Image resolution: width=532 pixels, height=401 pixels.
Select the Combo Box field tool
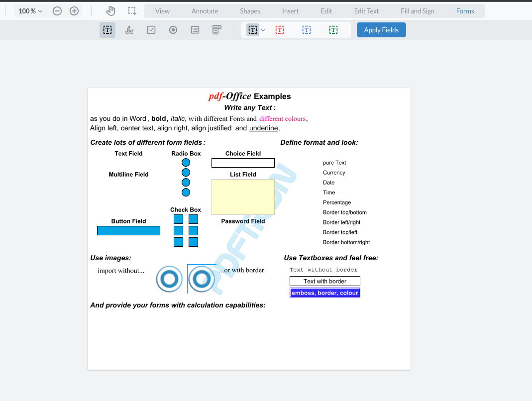(x=216, y=30)
